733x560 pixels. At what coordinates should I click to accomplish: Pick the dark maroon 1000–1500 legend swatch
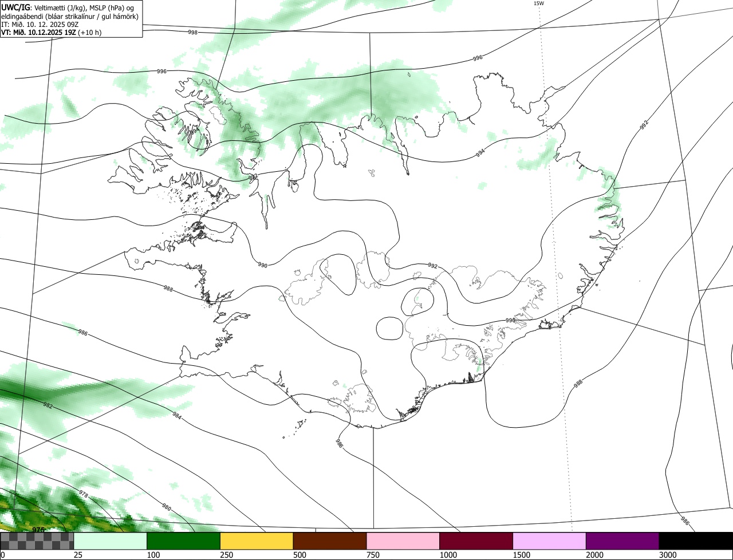[x=476, y=541]
